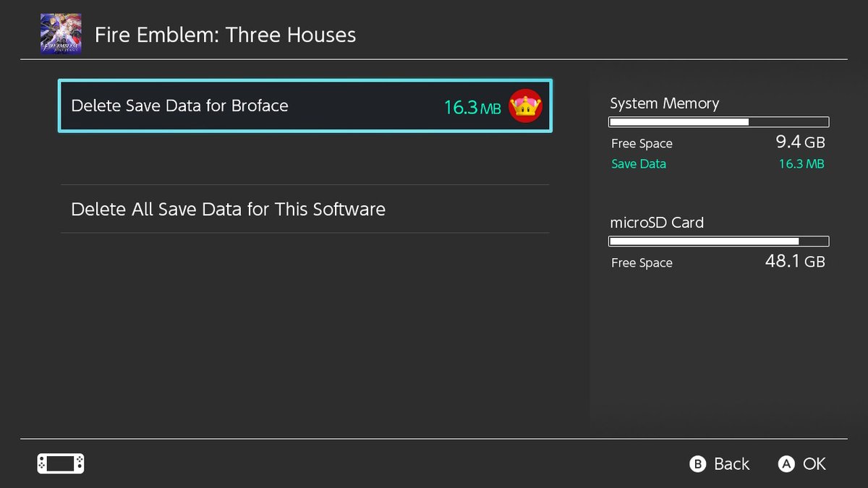Click the Switch console controller icon
The width and height of the screenshot is (868, 488).
pyautogui.click(x=61, y=463)
